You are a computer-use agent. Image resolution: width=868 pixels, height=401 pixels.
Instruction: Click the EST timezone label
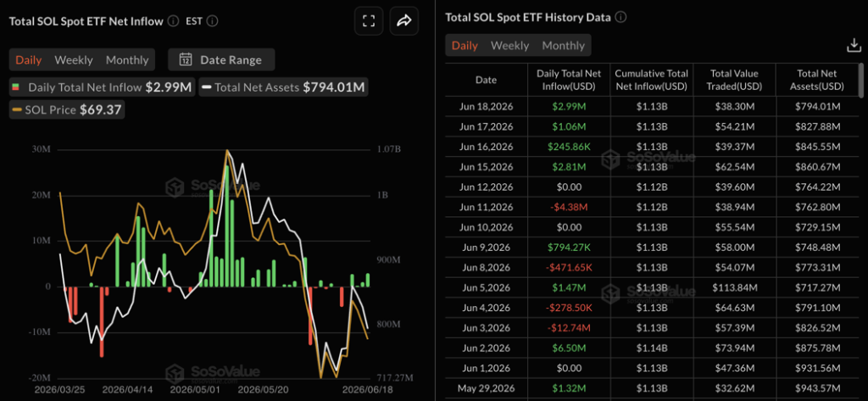click(194, 21)
